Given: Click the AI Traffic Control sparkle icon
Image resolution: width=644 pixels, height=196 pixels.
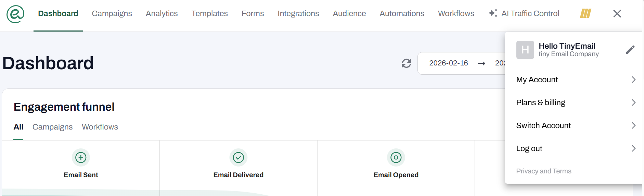Looking at the screenshot, I should tap(493, 13).
